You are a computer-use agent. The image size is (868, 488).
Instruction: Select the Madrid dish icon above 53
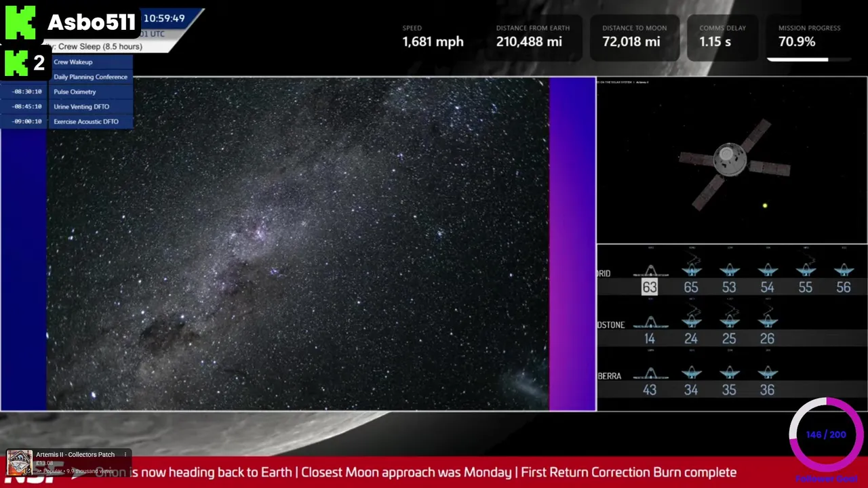pos(729,271)
